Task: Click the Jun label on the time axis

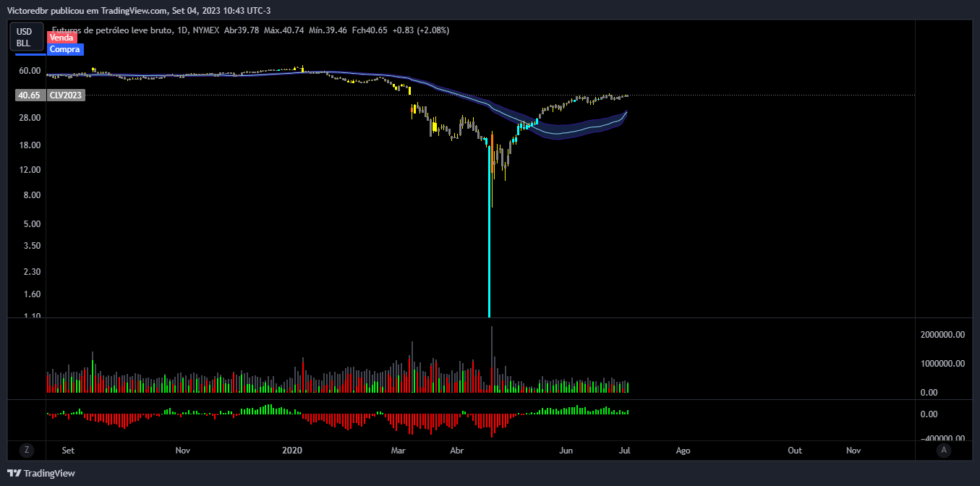Action: (566, 450)
